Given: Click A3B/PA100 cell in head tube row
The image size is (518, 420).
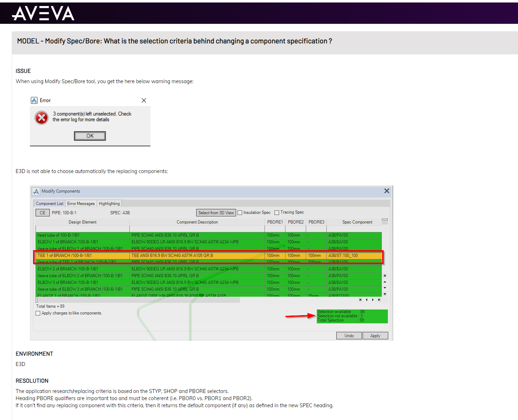Looking at the screenshot, I should pyautogui.click(x=354, y=235).
